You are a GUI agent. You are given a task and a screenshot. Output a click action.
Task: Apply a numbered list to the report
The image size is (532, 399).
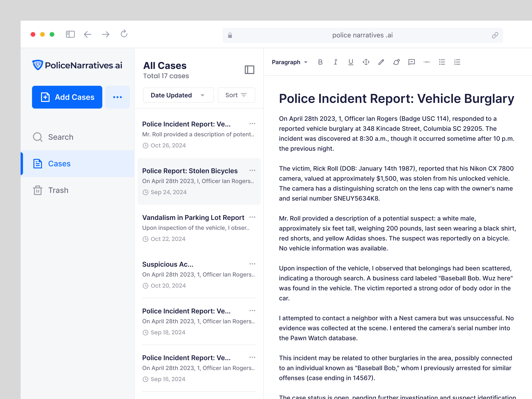tap(457, 62)
